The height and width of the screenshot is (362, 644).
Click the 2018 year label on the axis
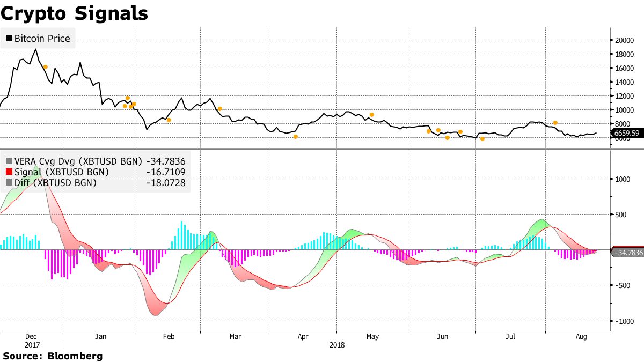pyautogui.click(x=338, y=345)
